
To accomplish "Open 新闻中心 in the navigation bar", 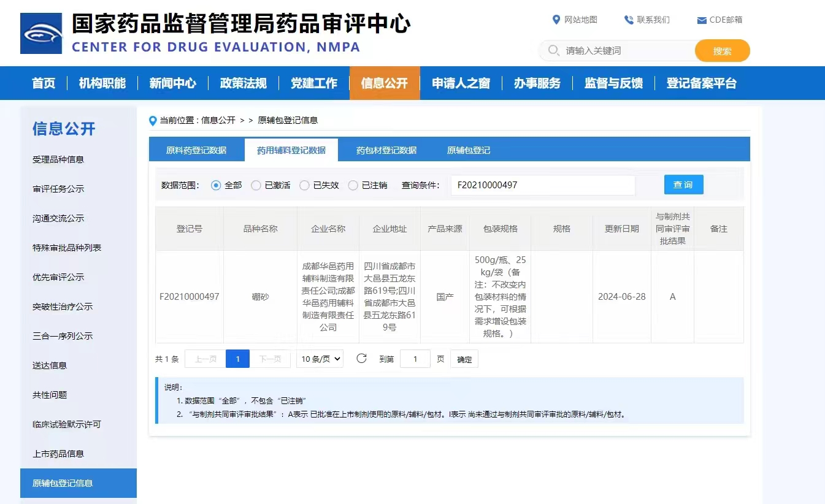I will pos(173,83).
